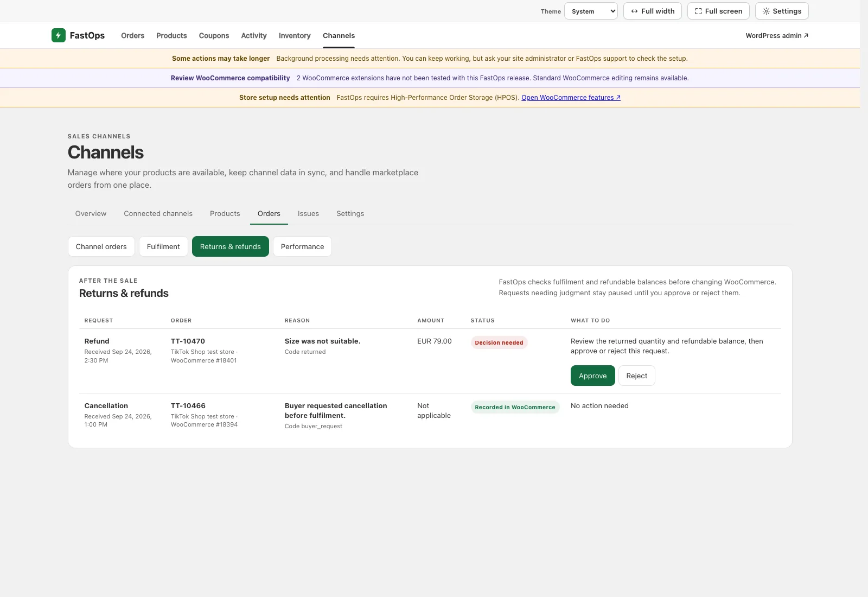Click the FastOps lightning bolt logo
The height and width of the screenshot is (597, 868).
coord(58,35)
